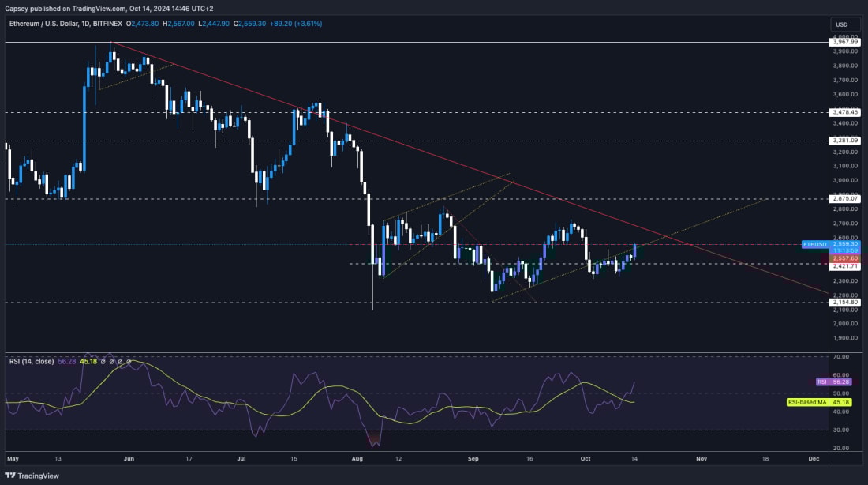Viewport: 868px width, 485px height.
Task: Open the RSI (14, close) indicator legend
Action: [32, 361]
